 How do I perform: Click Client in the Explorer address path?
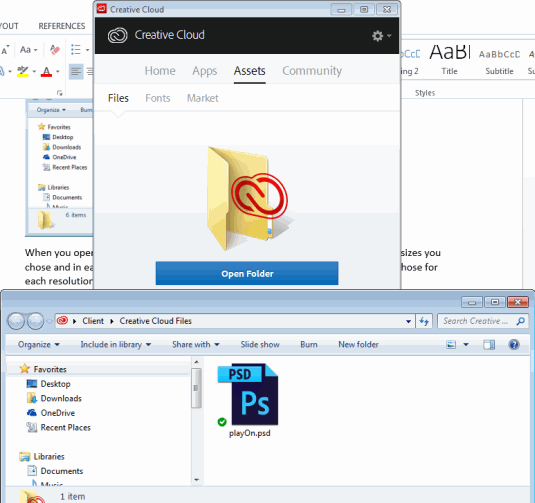click(x=93, y=321)
